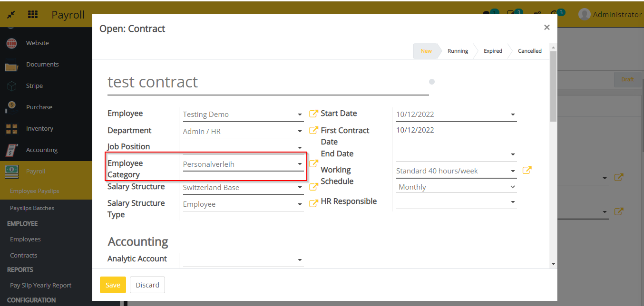Set contract status to Running
The height and width of the screenshot is (306, 644).
[457, 51]
